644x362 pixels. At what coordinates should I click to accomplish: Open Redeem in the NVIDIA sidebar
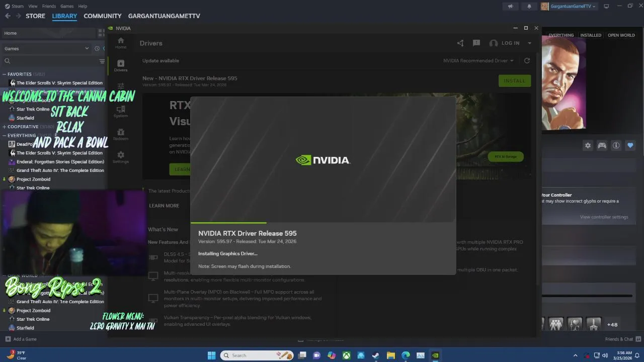click(x=120, y=135)
